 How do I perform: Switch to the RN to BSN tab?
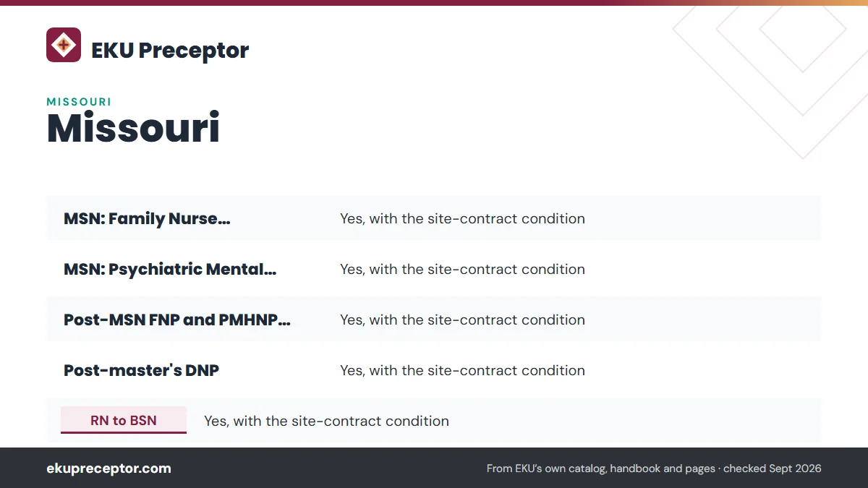(x=124, y=420)
